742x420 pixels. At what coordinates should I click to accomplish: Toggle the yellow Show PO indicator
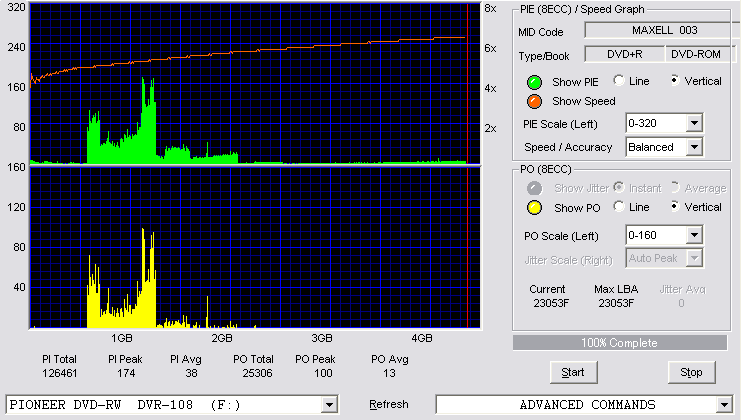(534, 208)
